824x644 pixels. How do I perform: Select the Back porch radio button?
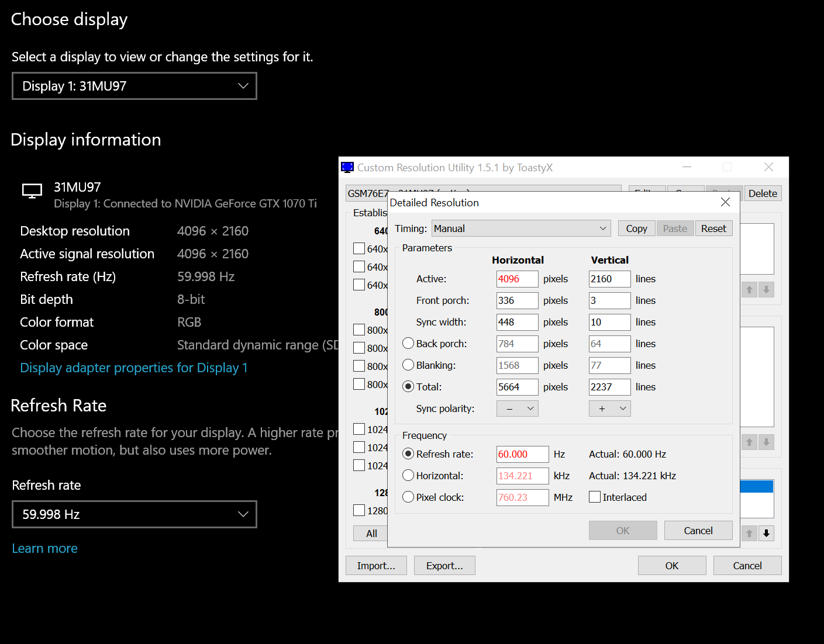tap(408, 344)
